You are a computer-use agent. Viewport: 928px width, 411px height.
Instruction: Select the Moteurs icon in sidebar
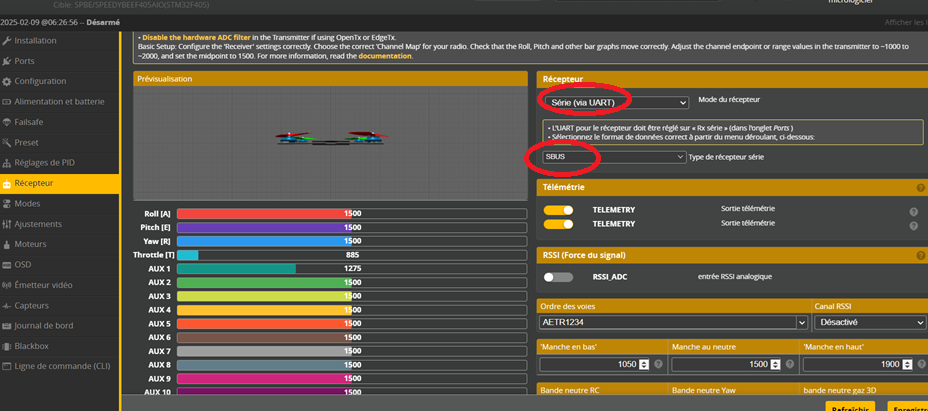[x=8, y=244]
